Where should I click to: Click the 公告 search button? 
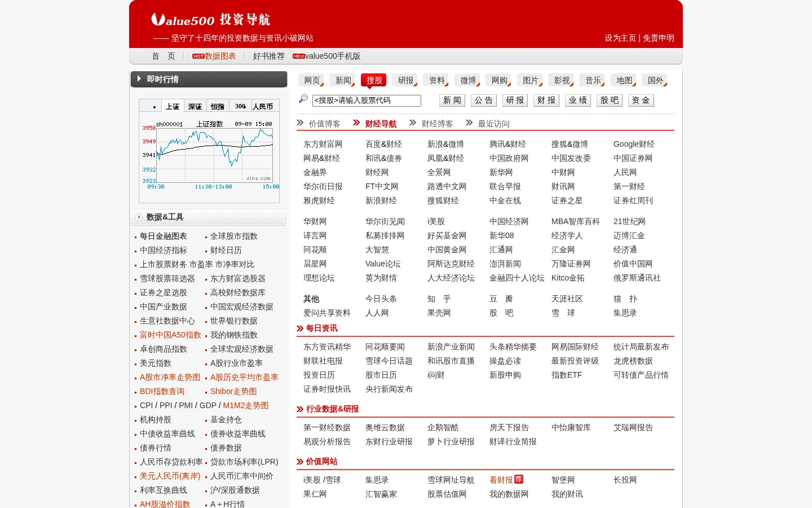click(x=483, y=100)
